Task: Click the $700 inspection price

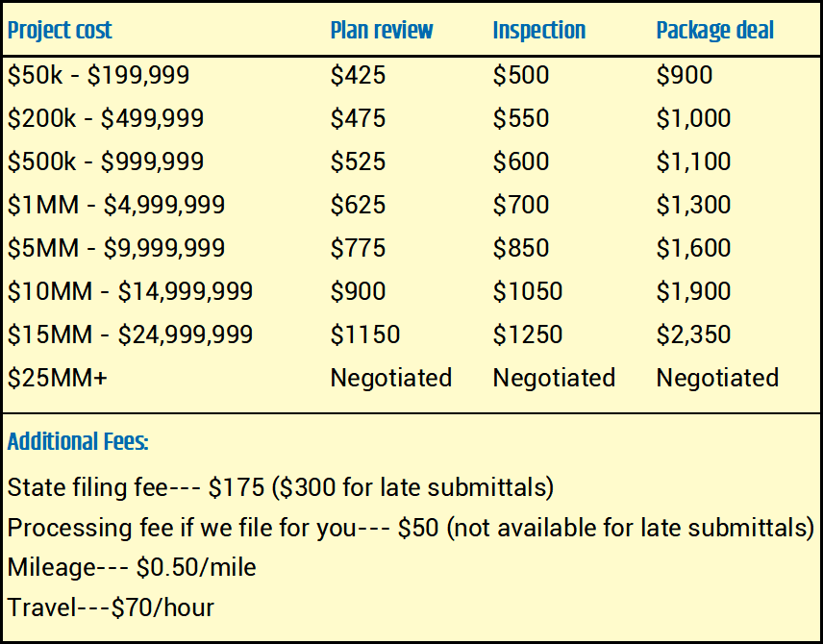Action: pos(521,205)
